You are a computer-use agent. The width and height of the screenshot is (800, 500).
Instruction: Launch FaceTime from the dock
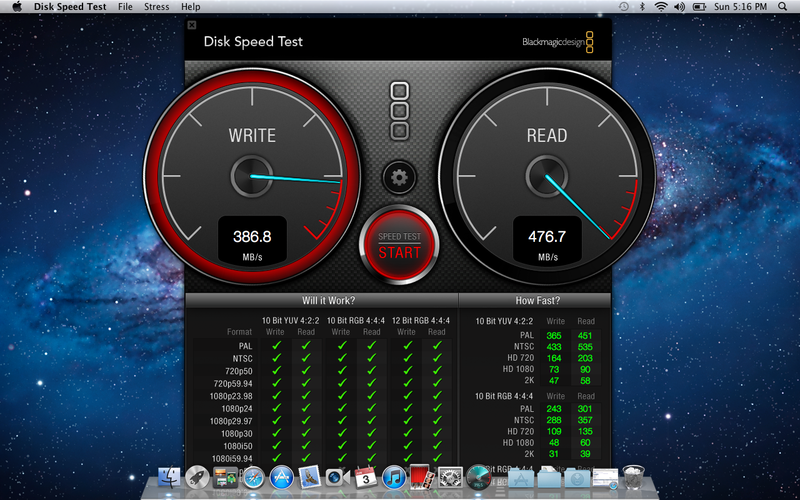pyautogui.click(x=337, y=478)
